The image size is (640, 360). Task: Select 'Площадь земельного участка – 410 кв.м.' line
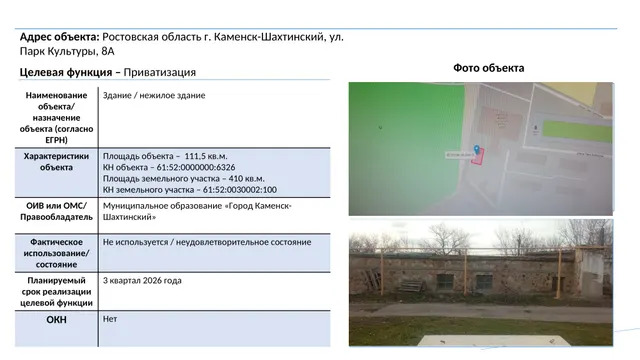coord(184,179)
